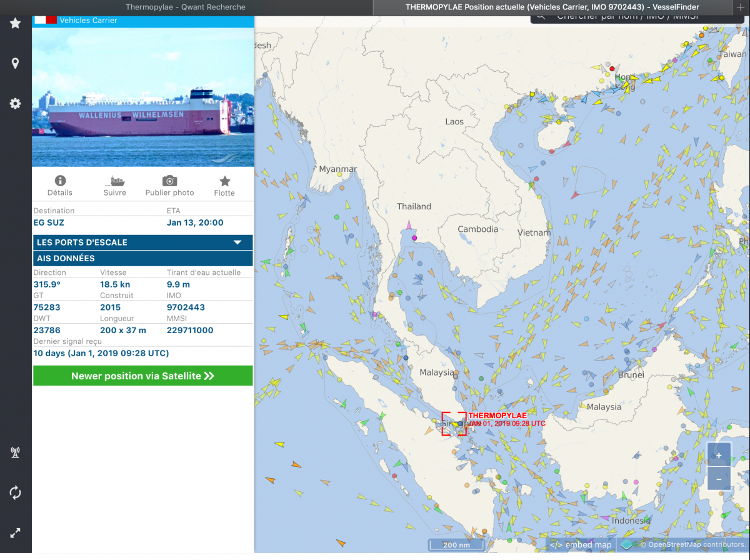
Task: Click the AIS Données header
Action: 143,258
